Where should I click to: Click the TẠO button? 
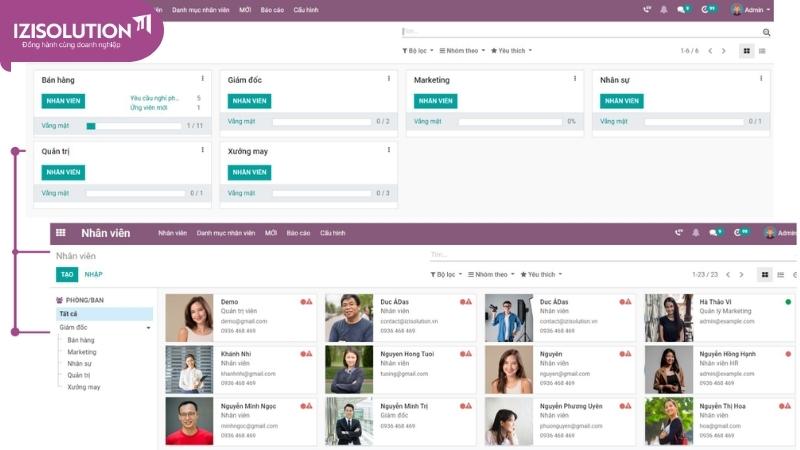pyautogui.click(x=67, y=274)
